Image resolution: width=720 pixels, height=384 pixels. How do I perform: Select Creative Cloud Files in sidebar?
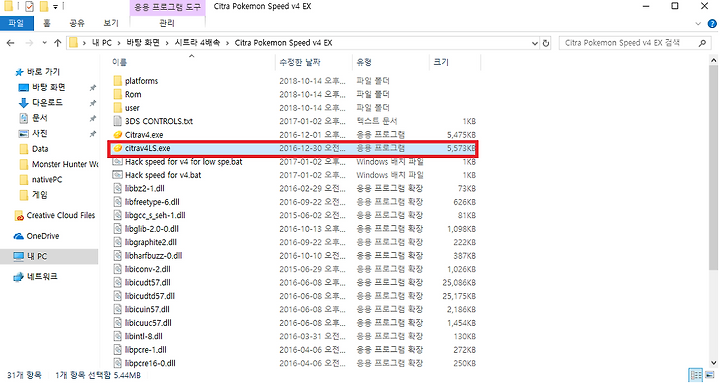tap(55, 215)
